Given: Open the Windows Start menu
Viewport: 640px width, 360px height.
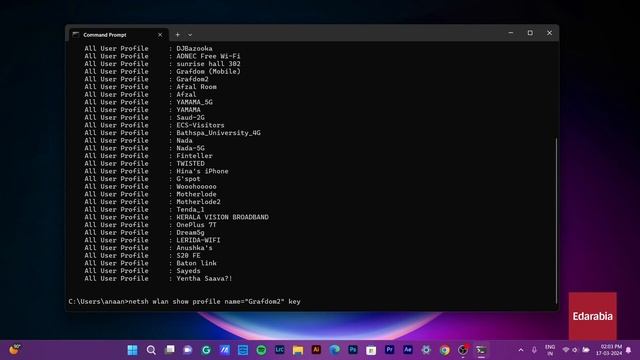Looking at the screenshot, I should [132, 350].
